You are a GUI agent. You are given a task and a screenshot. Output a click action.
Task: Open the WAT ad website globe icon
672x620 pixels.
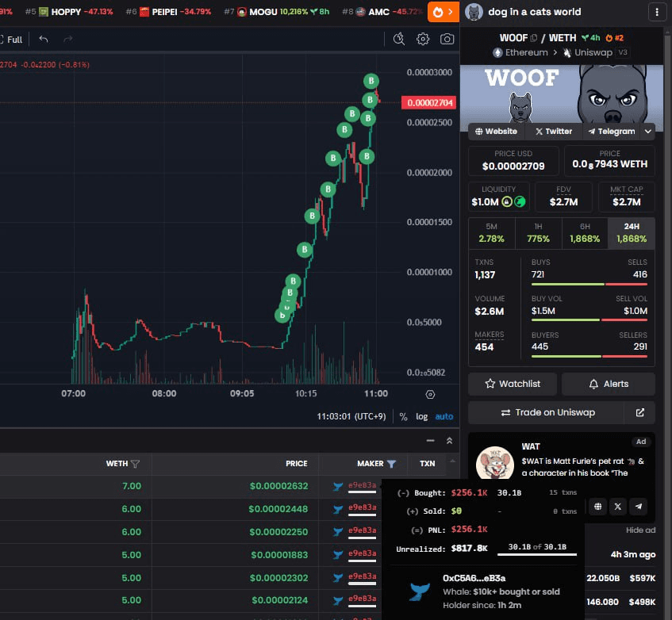point(597,507)
